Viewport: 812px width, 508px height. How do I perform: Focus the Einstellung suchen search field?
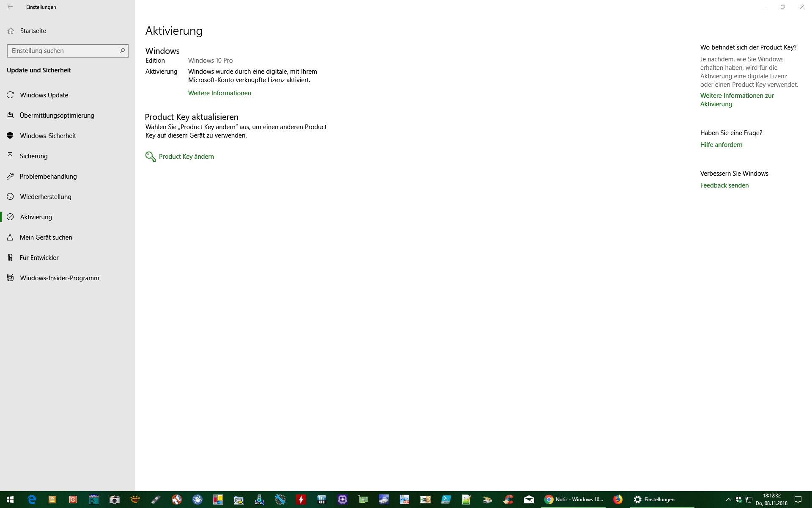pos(63,51)
